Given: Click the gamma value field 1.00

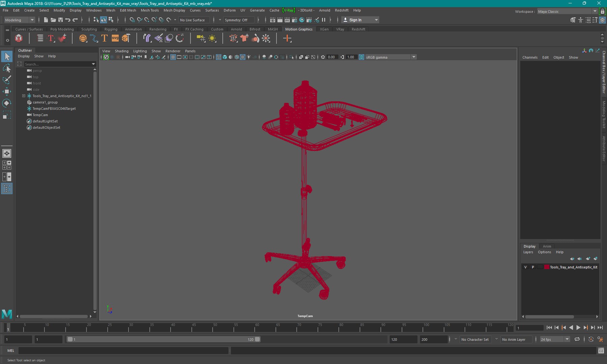Looking at the screenshot, I should coord(351,57).
